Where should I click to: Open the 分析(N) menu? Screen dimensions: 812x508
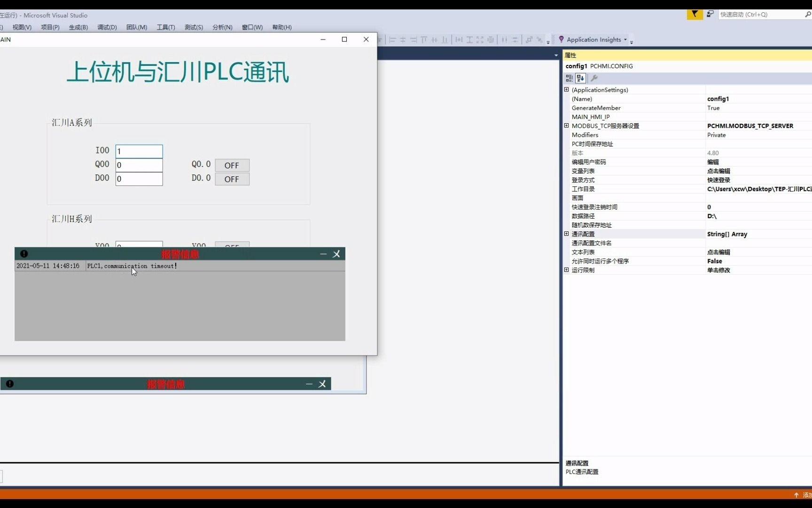[222, 27]
